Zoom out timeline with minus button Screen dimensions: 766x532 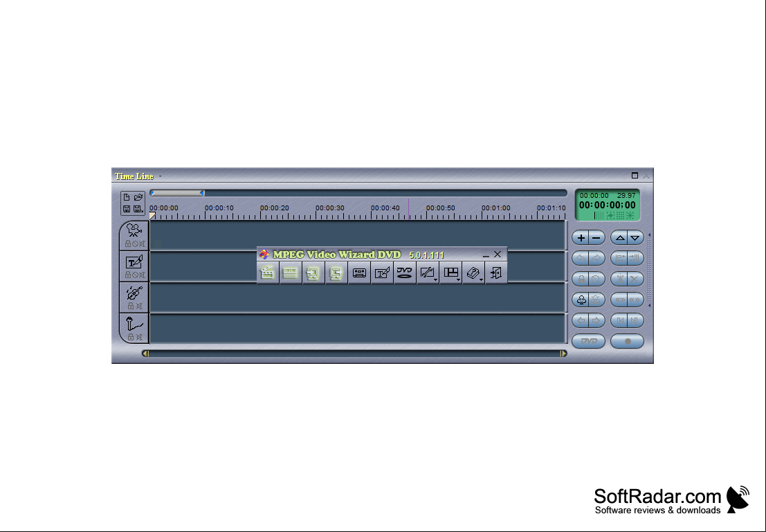[596, 238]
